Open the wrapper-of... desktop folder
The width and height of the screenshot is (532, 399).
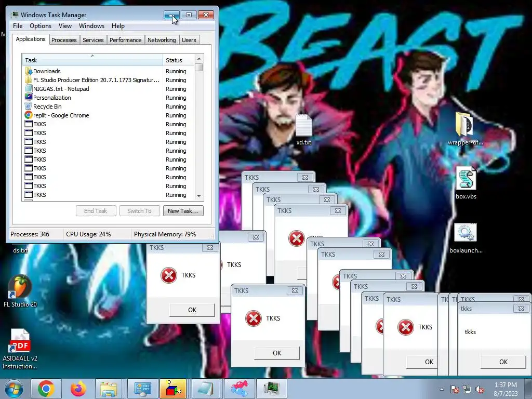coord(465,129)
